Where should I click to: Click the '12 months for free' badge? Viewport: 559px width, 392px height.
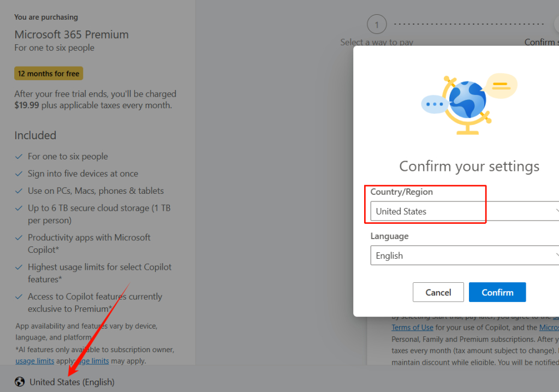click(x=49, y=74)
